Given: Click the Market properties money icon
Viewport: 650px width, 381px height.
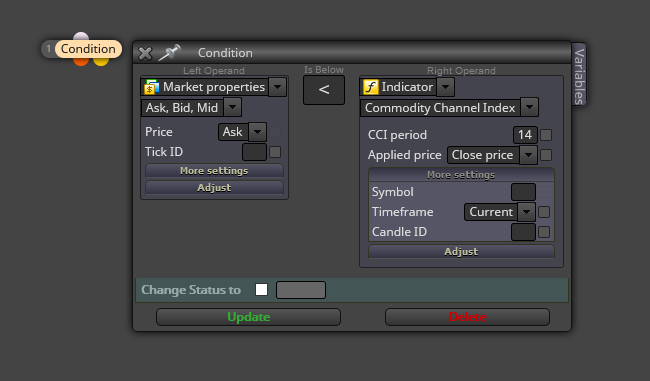Looking at the screenshot, I should click(x=152, y=87).
